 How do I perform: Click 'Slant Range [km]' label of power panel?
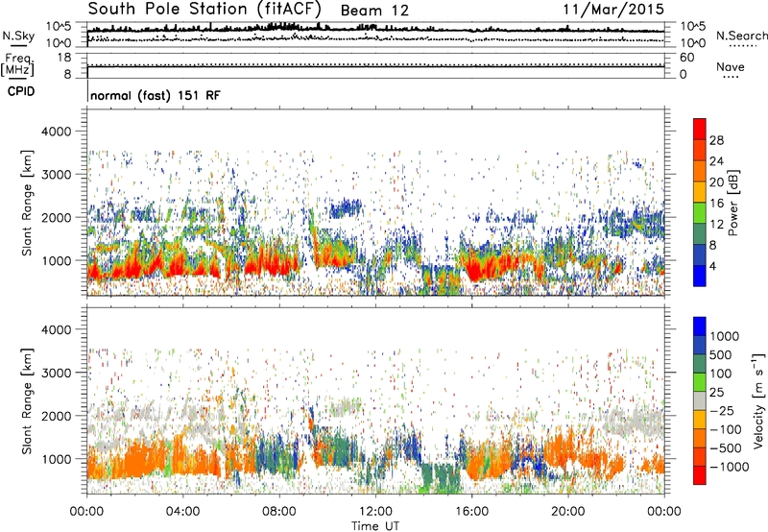28,203
